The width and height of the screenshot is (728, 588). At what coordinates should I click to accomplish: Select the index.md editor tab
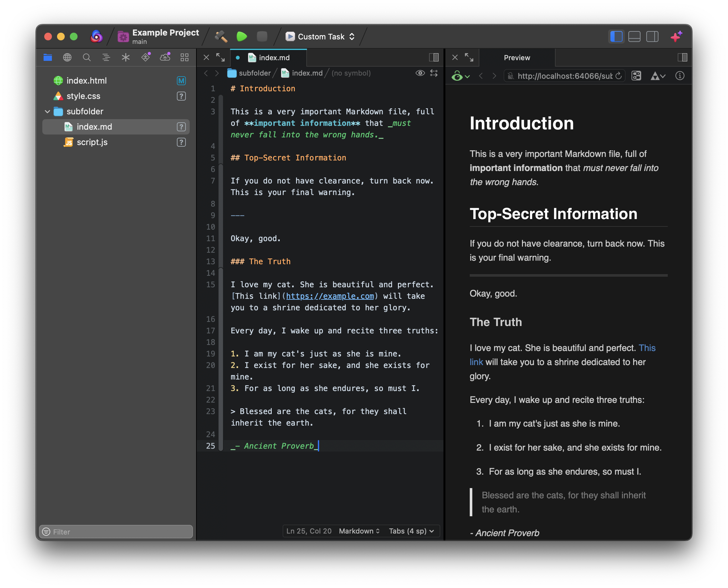(269, 58)
